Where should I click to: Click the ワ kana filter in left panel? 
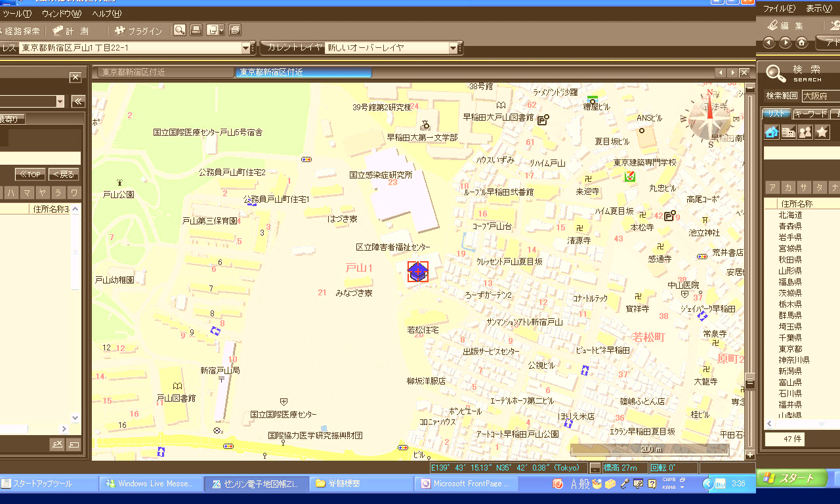click(x=74, y=192)
